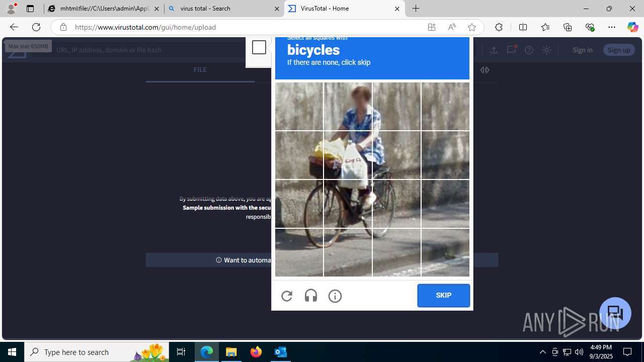Open Task View on taskbar
644x362 pixels.
tap(181, 352)
